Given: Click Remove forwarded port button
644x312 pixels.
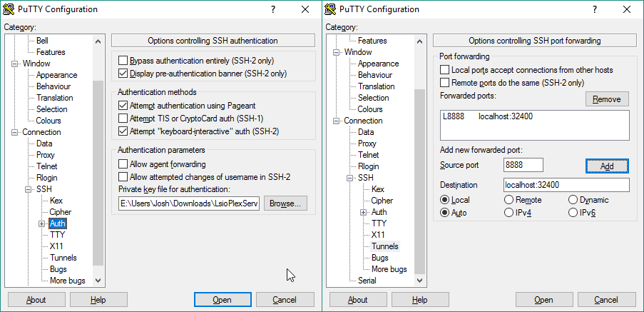Looking at the screenshot, I should (607, 99).
